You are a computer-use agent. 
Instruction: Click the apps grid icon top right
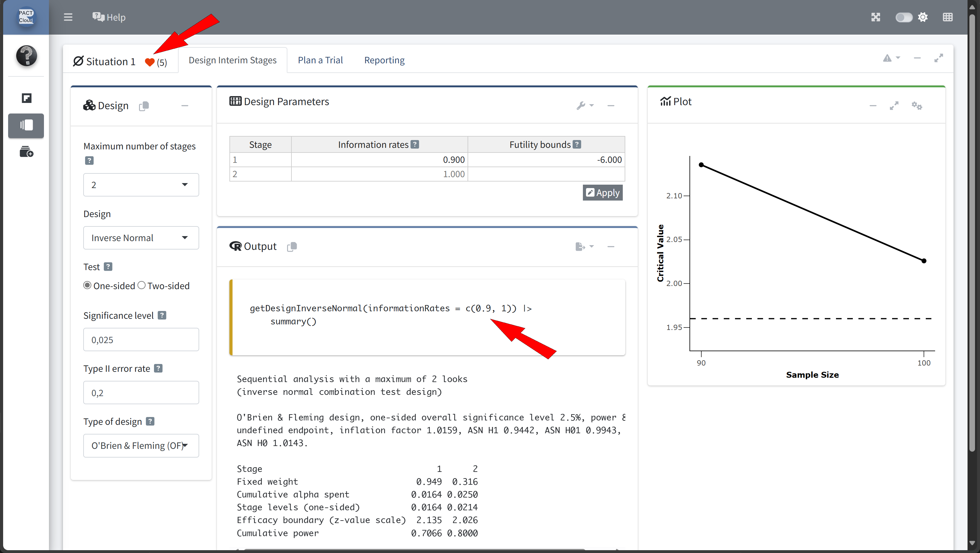point(947,17)
